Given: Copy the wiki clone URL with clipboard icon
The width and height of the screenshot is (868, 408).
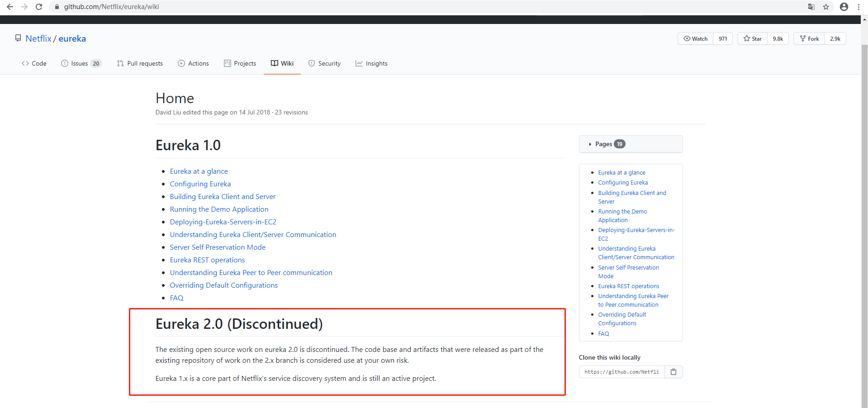Looking at the screenshot, I should click(x=674, y=372).
